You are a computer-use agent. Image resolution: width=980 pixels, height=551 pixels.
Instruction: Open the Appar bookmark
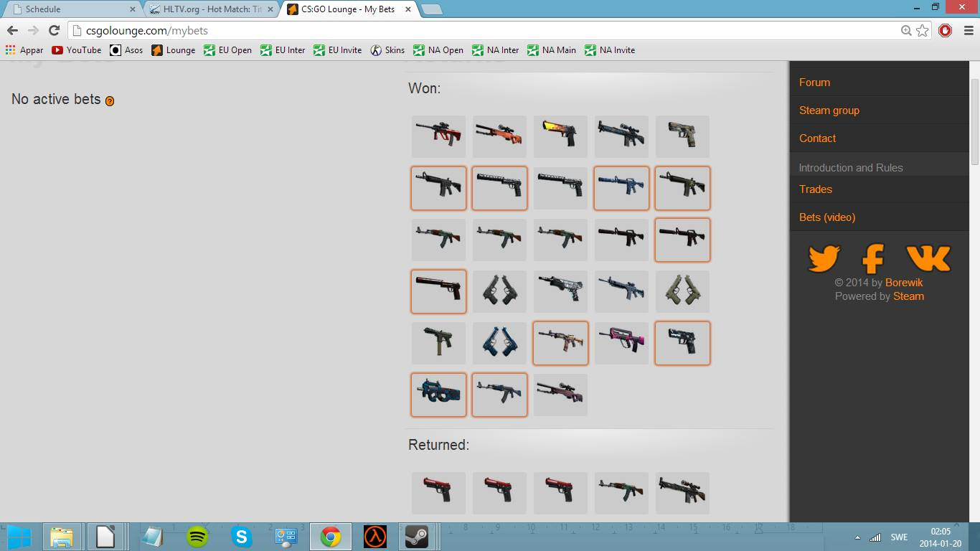point(24,50)
